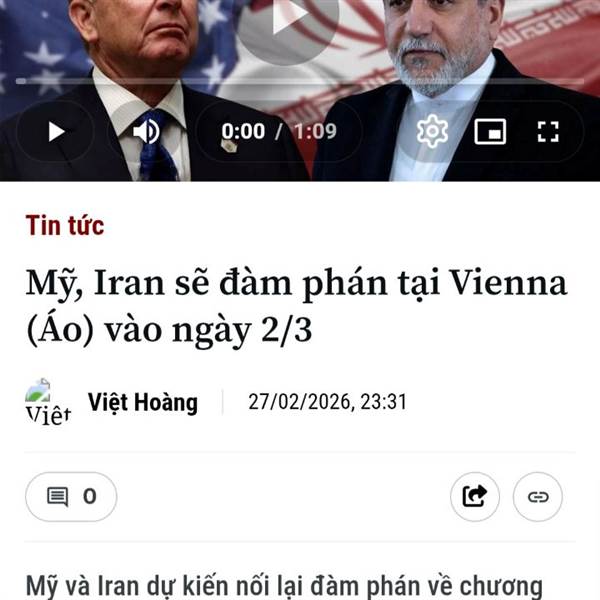The image size is (600, 600).
Task: Mute the video with speaker icon
Action: [x=147, y=132]
